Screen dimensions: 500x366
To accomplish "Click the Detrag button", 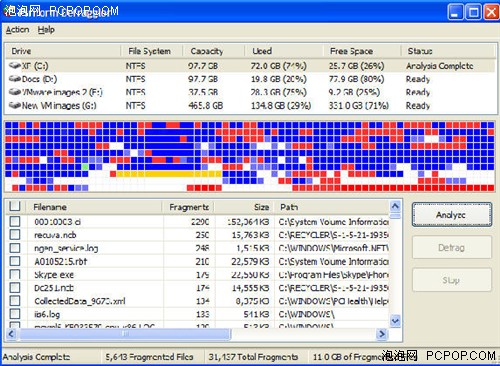I will 452,247.
